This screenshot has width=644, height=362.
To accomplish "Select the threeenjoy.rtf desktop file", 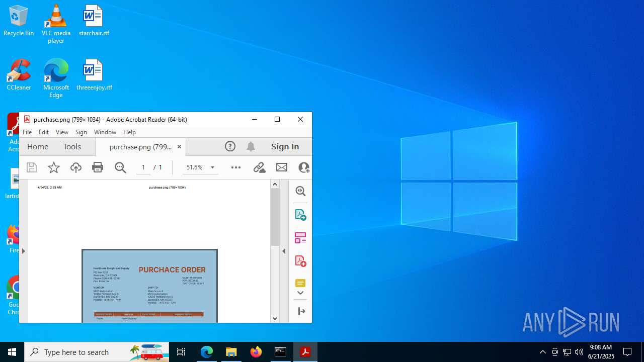I will (x=94, y=75).
